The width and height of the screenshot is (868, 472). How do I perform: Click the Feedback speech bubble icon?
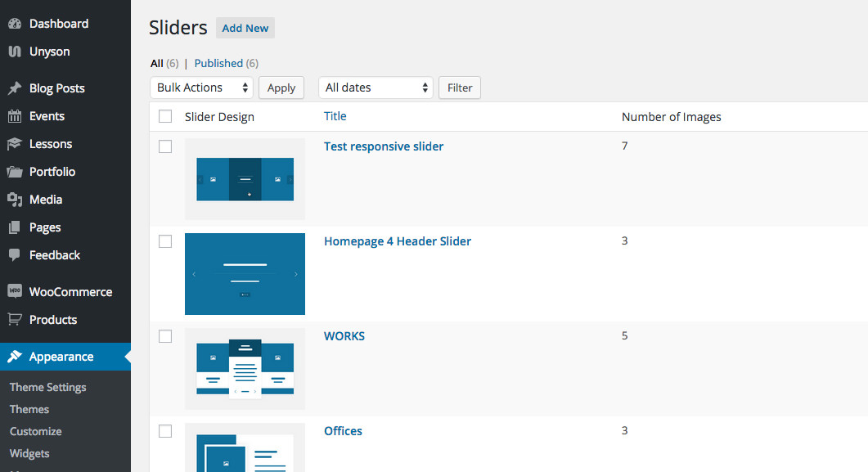coord(15,255)
